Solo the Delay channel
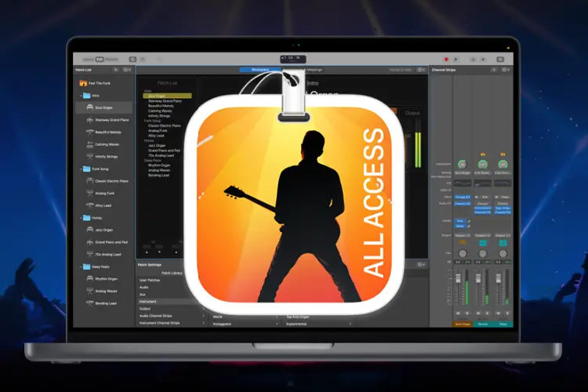588x392 pixels. (x=507, y=313)
